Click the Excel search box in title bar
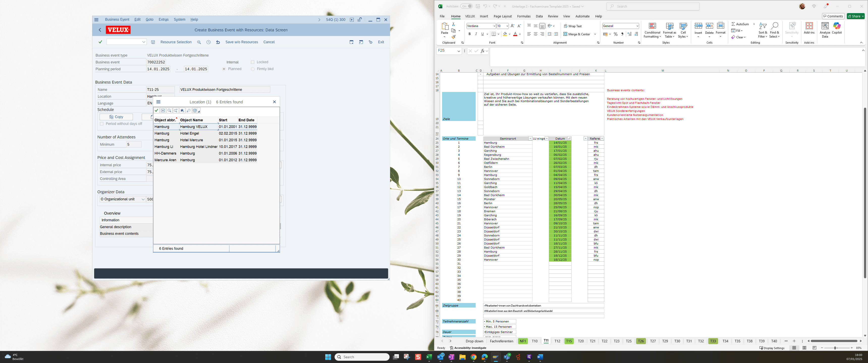Screen dimensions: 868x363 click(653, 6)
